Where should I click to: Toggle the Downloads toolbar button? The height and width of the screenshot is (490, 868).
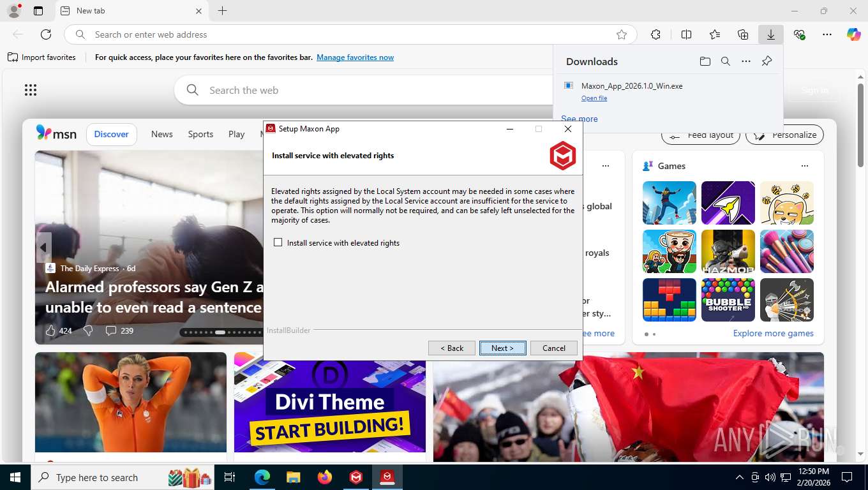point(771,34)
